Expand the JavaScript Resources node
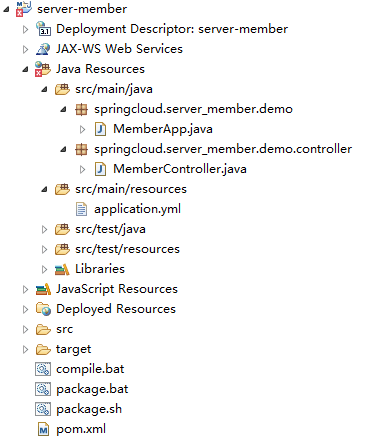 tap(25, 289)
